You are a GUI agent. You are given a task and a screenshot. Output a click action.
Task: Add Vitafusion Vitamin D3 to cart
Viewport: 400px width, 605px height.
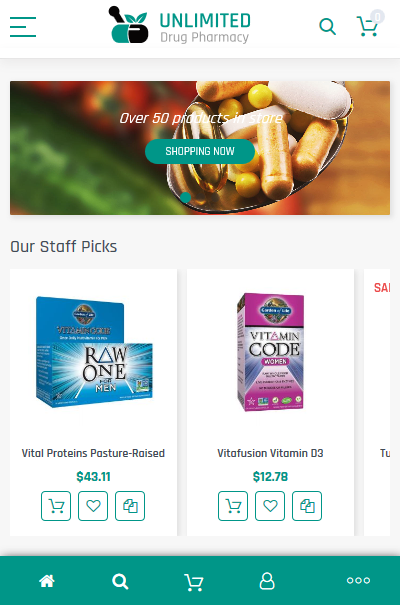click(233, 506)
